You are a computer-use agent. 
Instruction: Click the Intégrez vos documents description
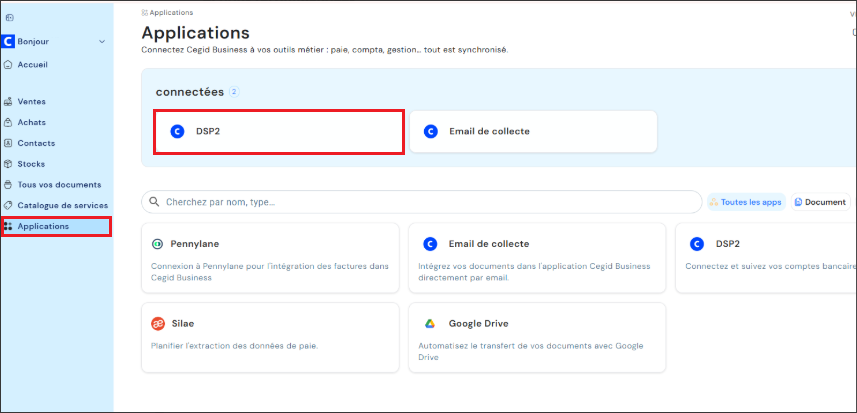(535, 272)
